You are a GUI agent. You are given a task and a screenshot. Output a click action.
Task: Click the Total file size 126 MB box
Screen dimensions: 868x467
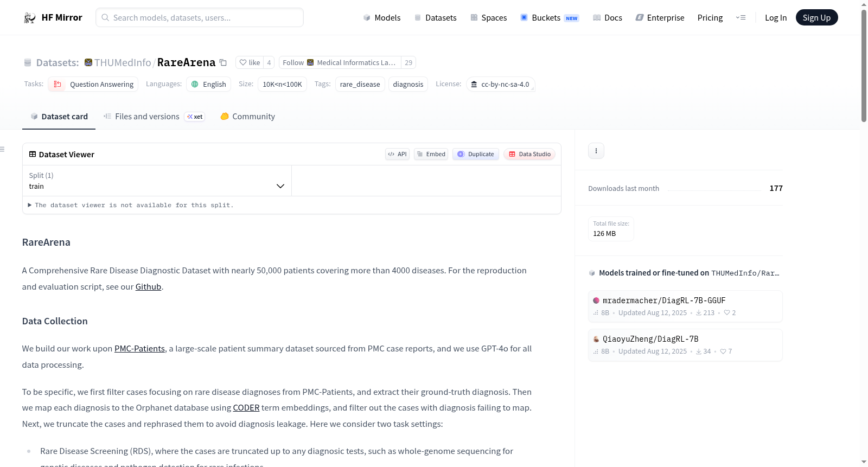pos(611,229)
